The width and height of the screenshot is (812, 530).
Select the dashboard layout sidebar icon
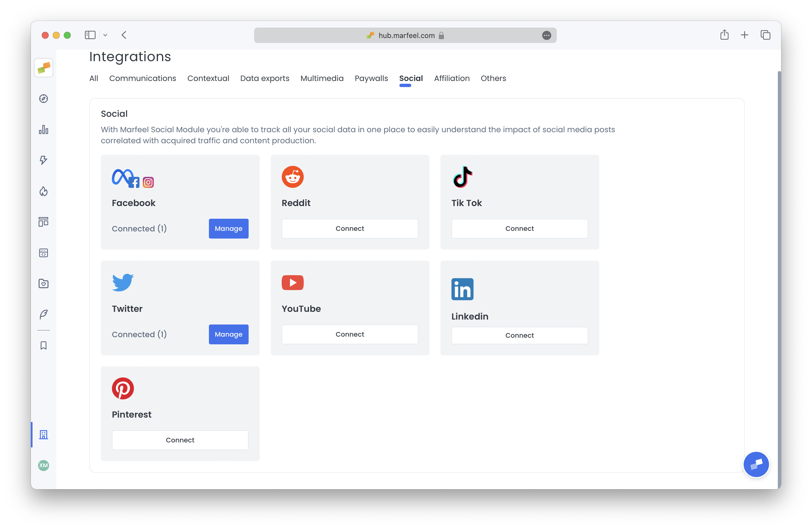(43, 222)
